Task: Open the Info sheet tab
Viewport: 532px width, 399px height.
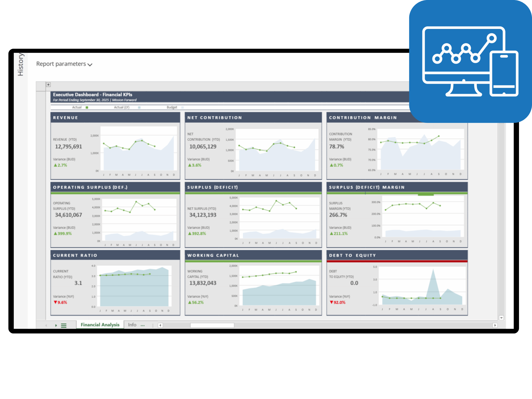Action: 132,325
